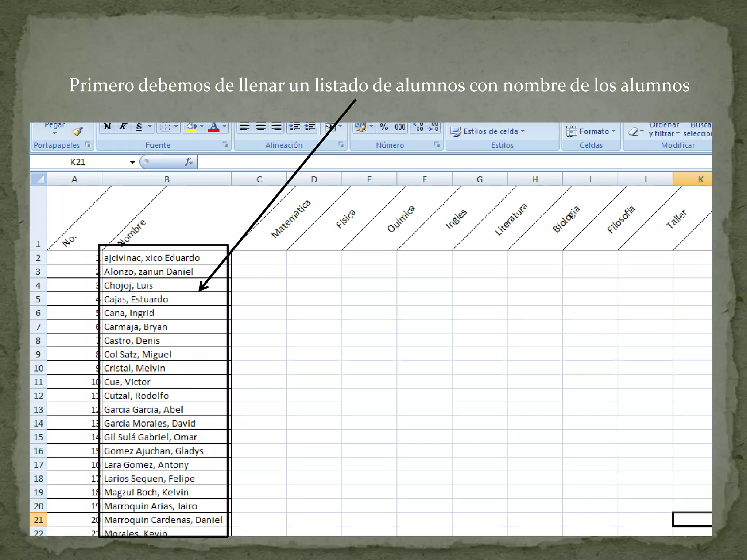Toggle bold with the N button
This screenshot has width=747, height=560.
coord(107,127)
